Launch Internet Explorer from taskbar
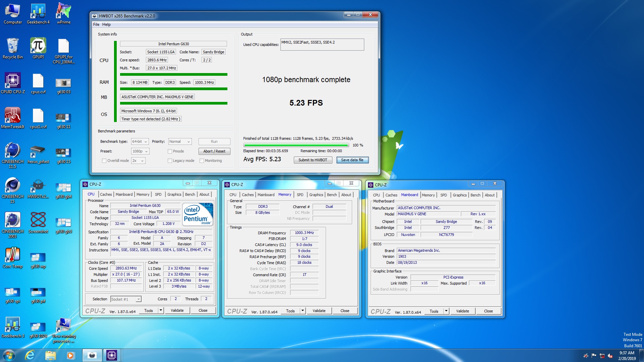Image resolution: width=644 pixels, height=362 pixels. pyautogui.click(x=30, y=355)
